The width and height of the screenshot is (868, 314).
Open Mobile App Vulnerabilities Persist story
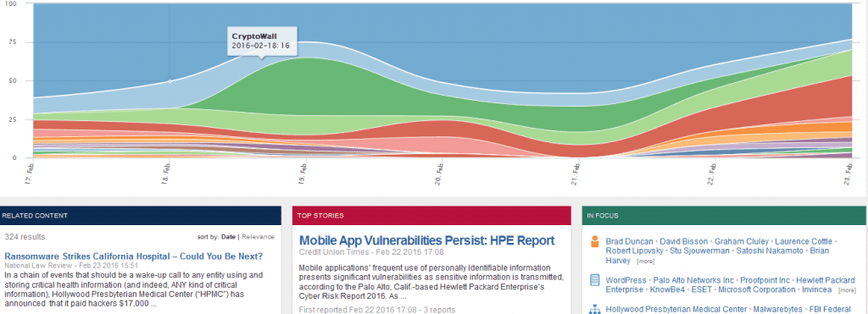point(427,240)
